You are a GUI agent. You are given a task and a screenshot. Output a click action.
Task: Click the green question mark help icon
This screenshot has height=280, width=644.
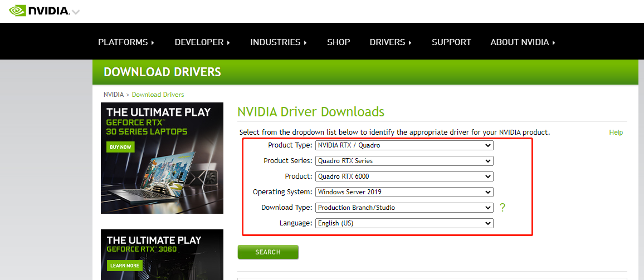point(502,208)
